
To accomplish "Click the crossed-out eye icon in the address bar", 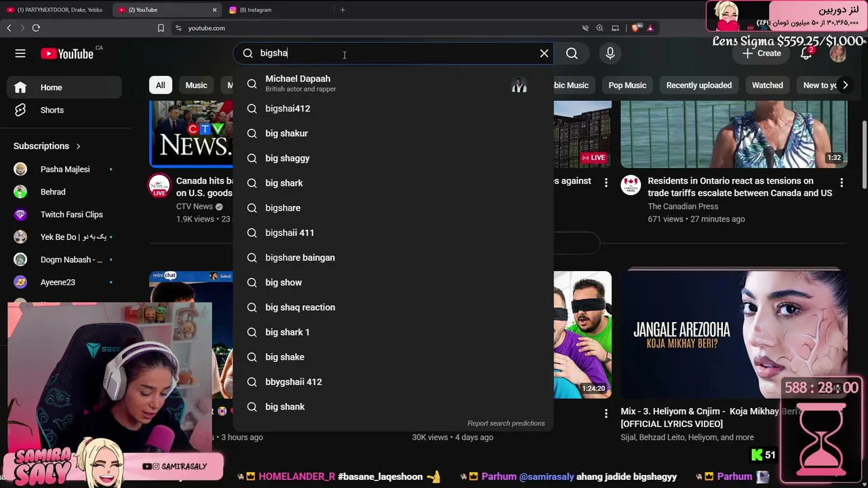I will 585,28.
